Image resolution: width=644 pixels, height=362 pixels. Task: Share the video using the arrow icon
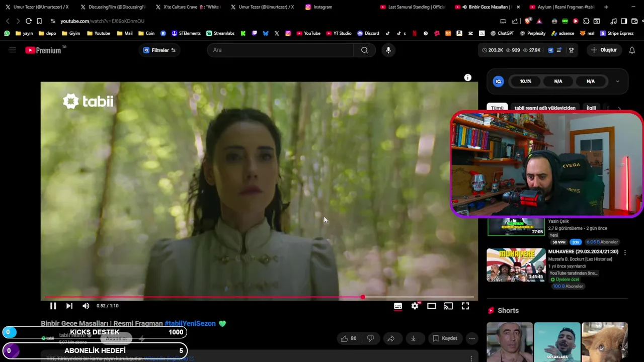point(391,338)
